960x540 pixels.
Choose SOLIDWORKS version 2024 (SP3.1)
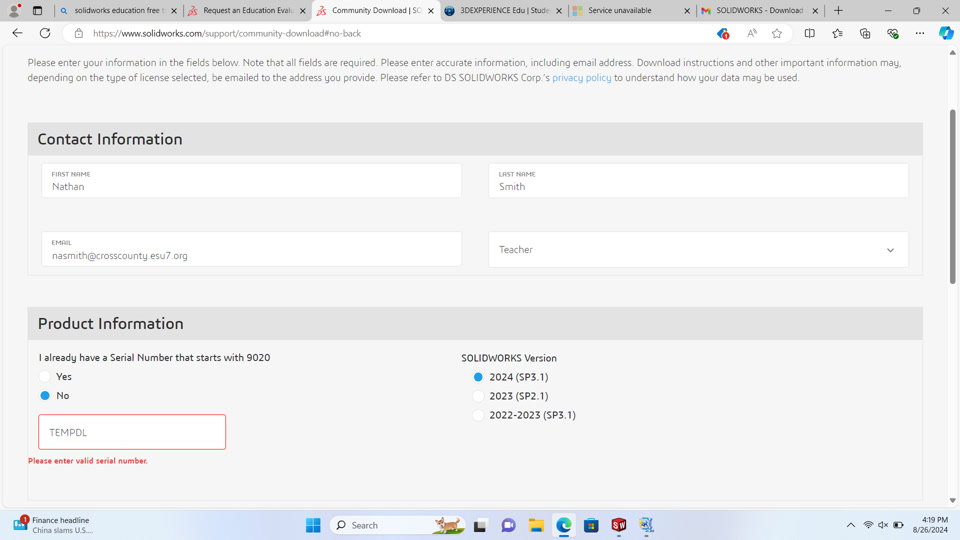tap(478, 377)
